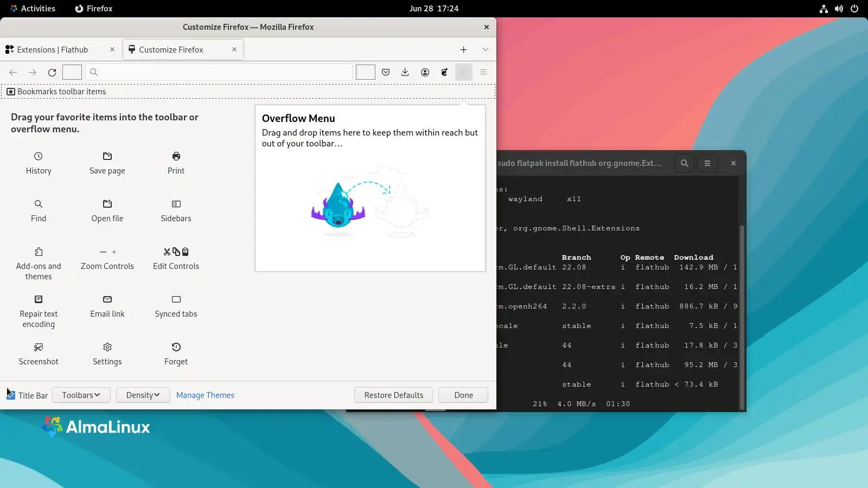Open the Density dropdown

pyautogui.click(x=143, y=395)
